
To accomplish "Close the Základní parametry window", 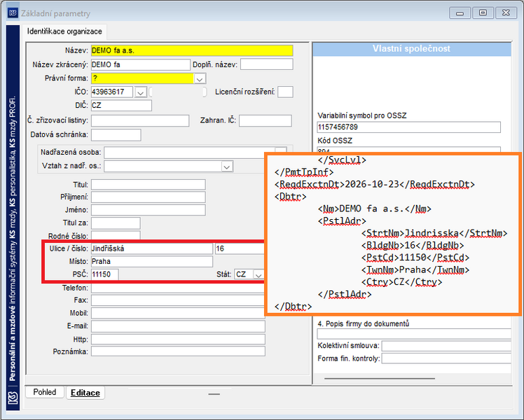I will (x=506, y=13).
